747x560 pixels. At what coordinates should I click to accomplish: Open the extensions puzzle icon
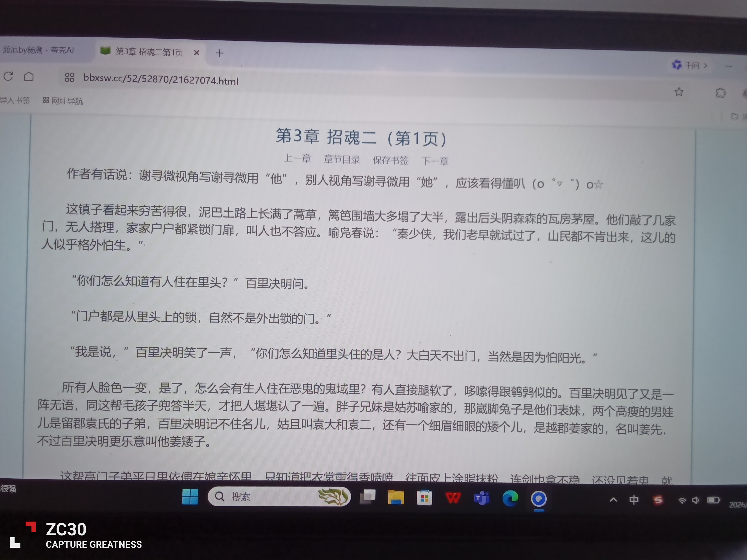pyautogui.click(x=720, y=93)
